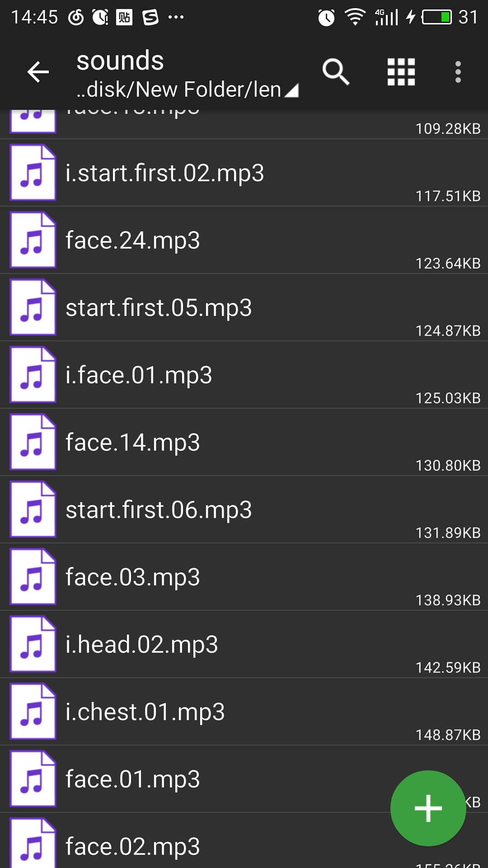Switch to grid view icon
Viewport: 488px width, 868px height.
click(x=401, y=72)
